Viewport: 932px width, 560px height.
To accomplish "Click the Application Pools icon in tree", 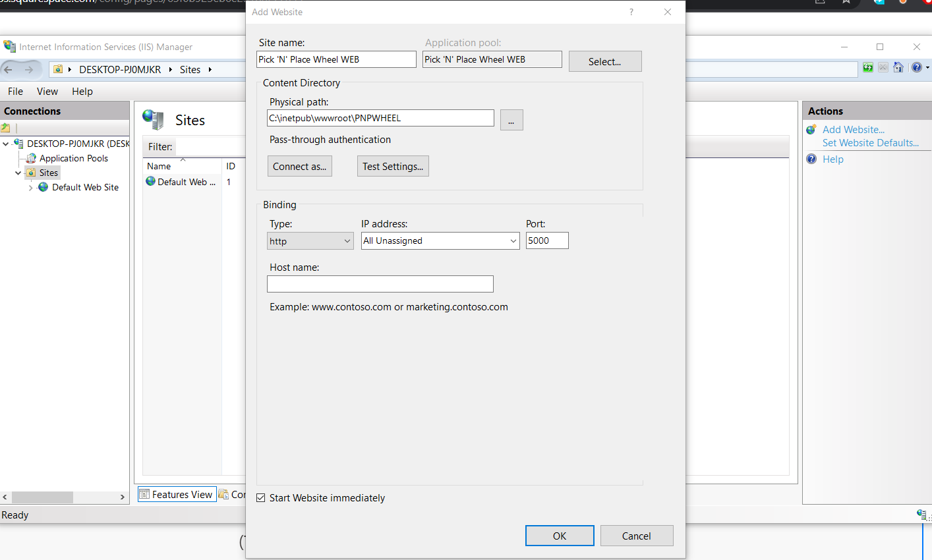I will [x=31, y=158].
